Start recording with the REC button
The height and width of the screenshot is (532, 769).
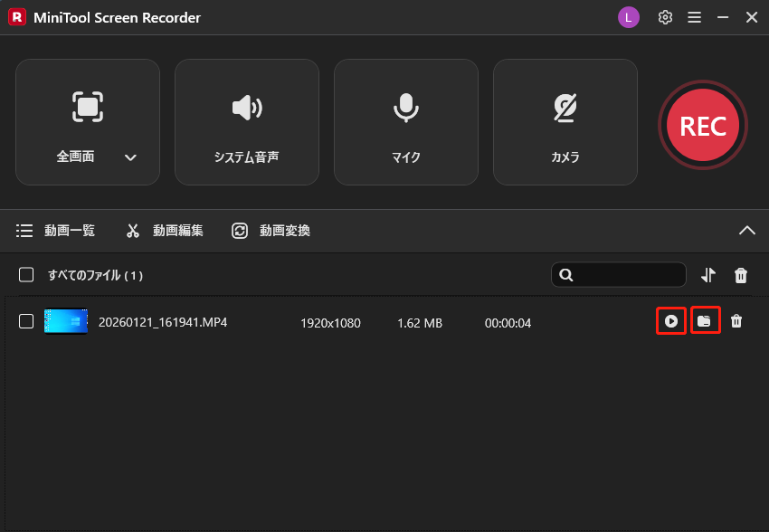703,125
